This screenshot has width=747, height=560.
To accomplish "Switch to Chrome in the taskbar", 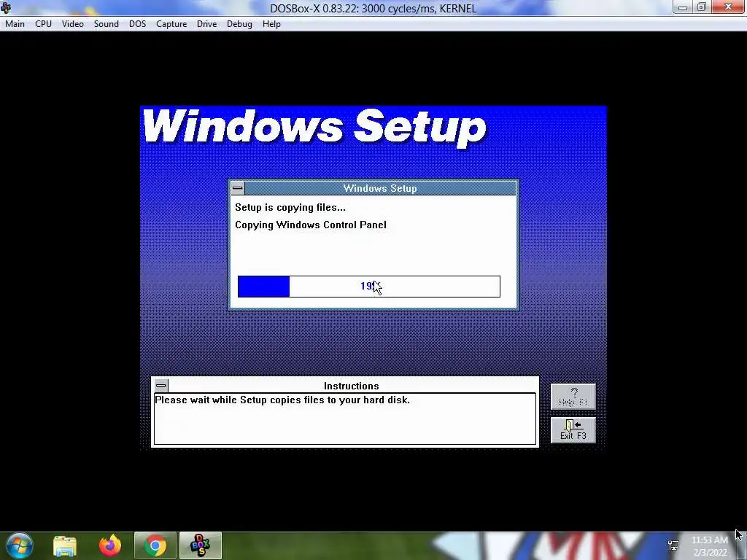I will coord(155,545).
